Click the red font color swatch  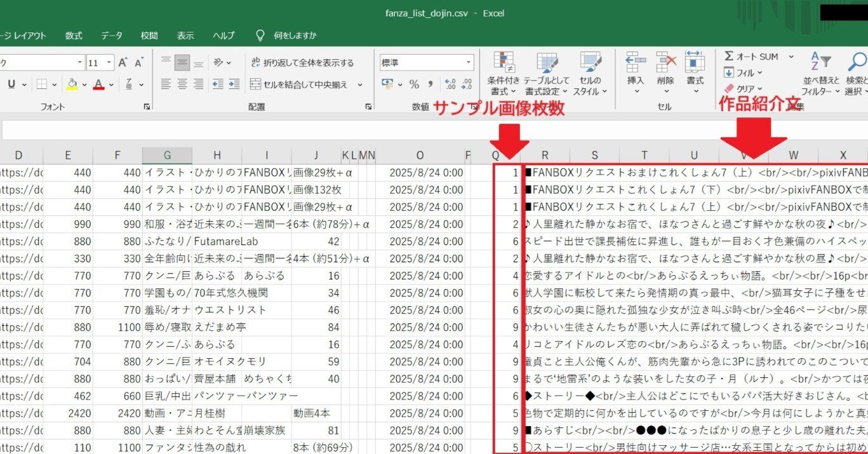97,88
